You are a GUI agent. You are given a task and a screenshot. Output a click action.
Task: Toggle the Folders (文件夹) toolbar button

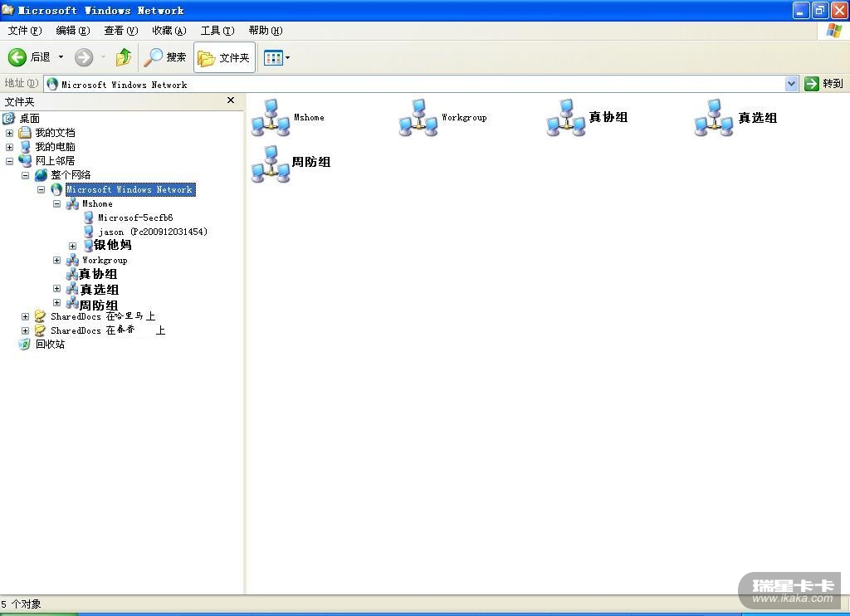(224, 57)
